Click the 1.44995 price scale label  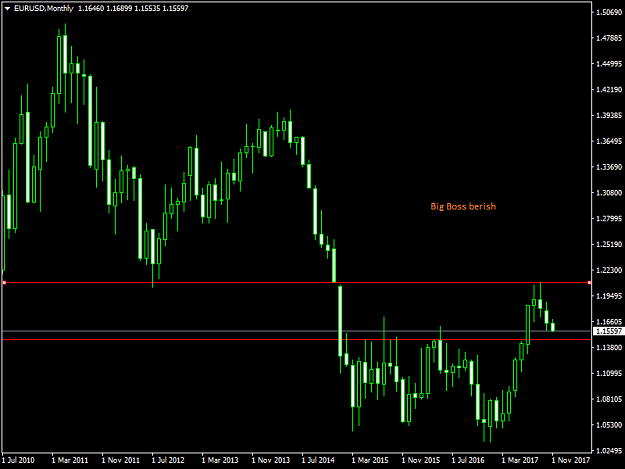tap(609, 64)
